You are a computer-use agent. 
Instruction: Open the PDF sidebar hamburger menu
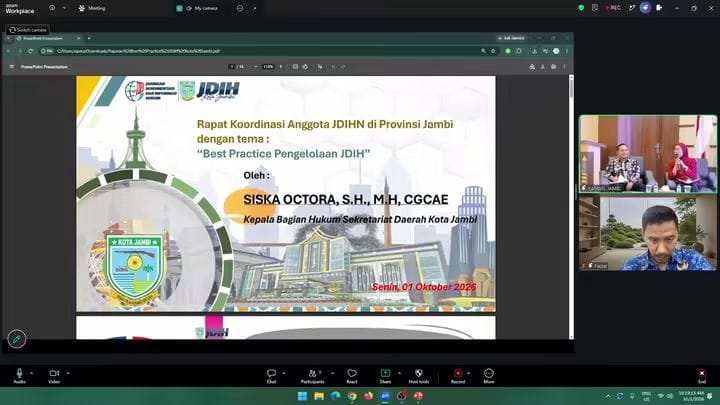[x=11, y=67]
